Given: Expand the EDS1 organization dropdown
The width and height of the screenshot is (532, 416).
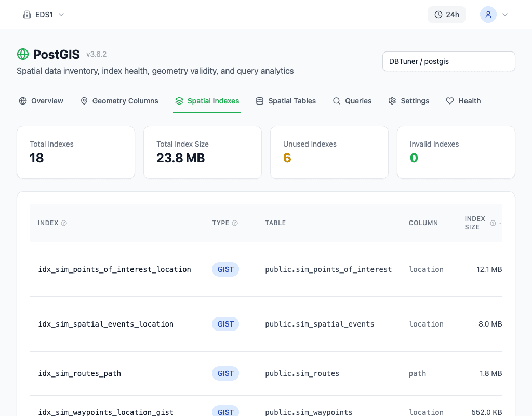Looking at the screenshot, I should click(44, 15).
